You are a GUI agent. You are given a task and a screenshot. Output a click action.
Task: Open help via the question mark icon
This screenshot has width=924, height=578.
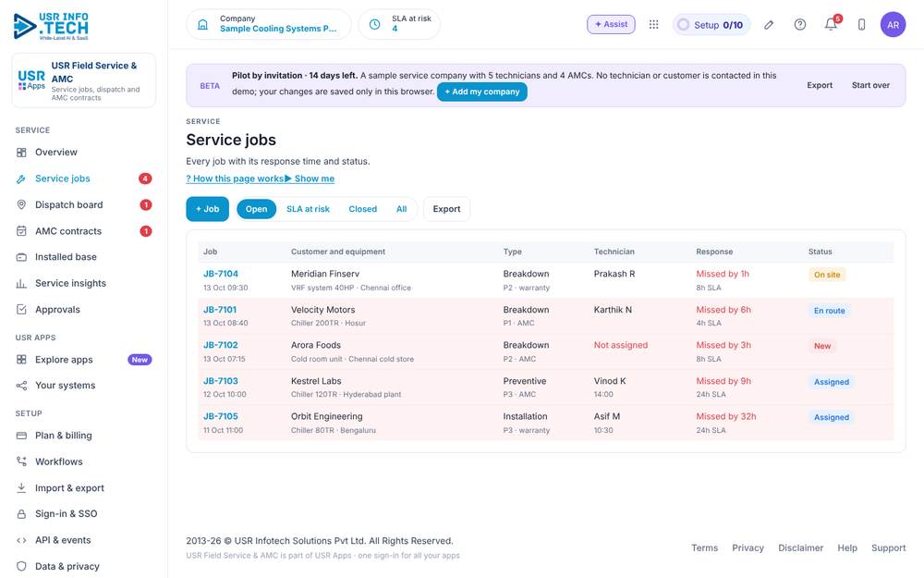coord(799,25)
